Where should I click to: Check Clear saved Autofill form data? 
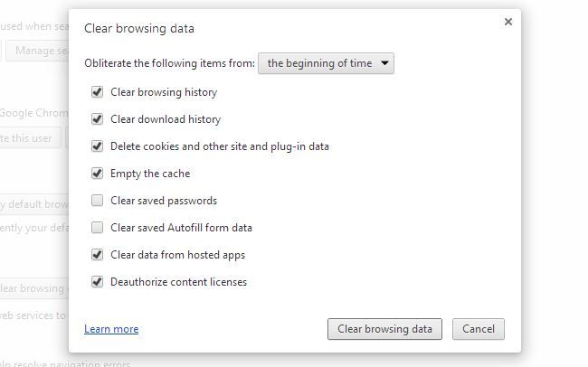(98, 228)
